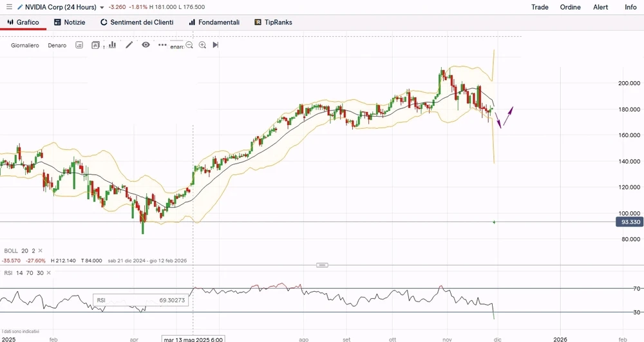Click the pencil icon beside NVIDIA Corp
This screenshot has height=342, width=644.
(x=19, y=7)
